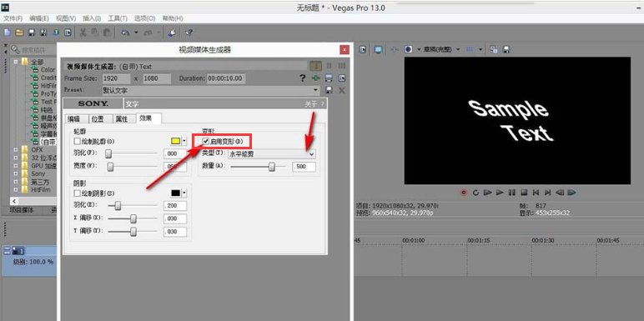
Task: Click the New project icon in main toolbar
Action: pyautogui.click(x=7, y=33)
